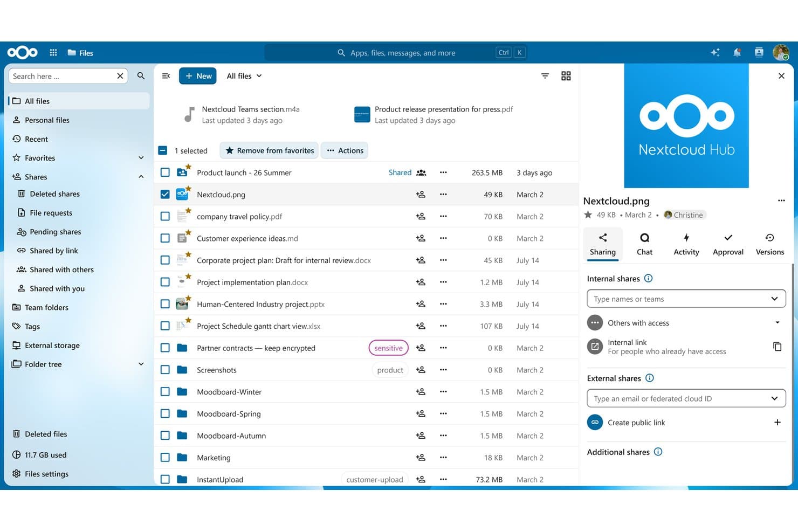
Task: Open the contacts menu icon
Action: click(x=759, y=53)
